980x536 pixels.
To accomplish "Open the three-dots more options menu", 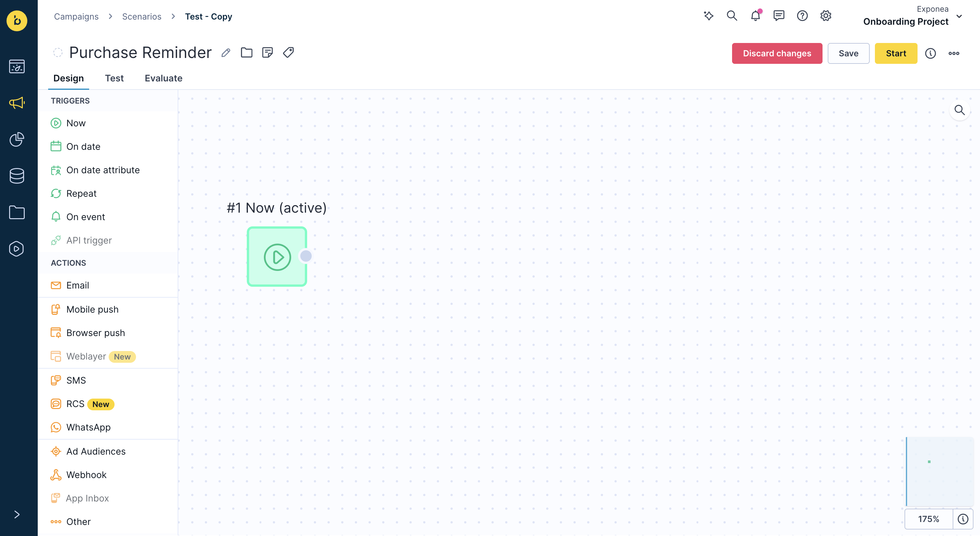I will [954, 53].
